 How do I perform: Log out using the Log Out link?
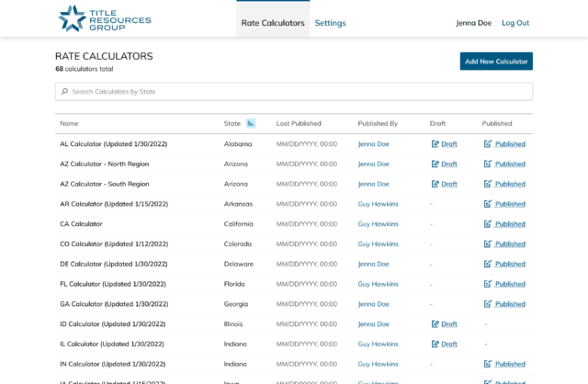[514, 23]
